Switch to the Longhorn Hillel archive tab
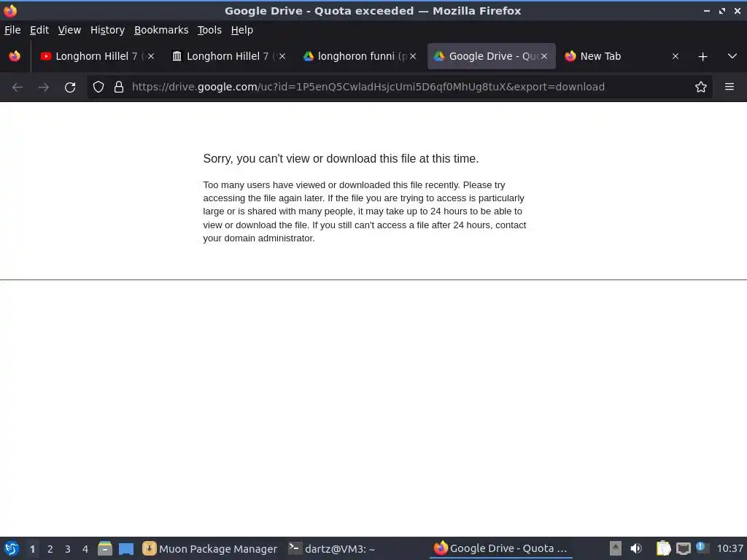This screenshot has width=747, height=560. click(228, 56)
